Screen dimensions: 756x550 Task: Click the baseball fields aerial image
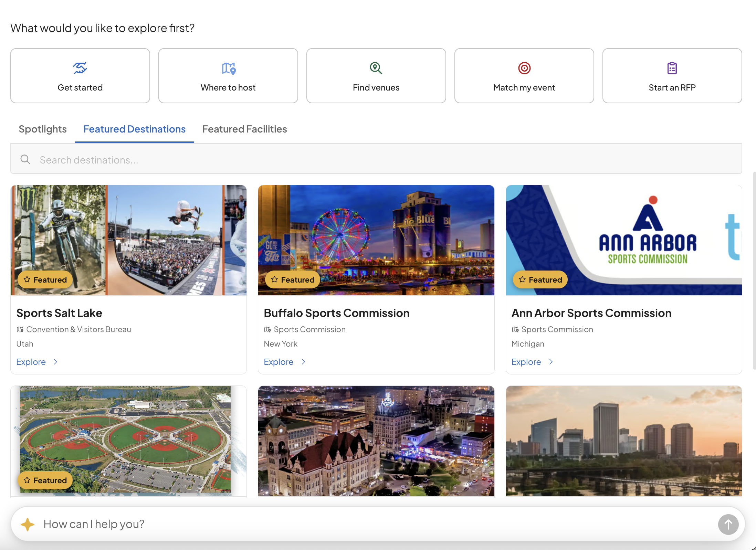pyautogui.click(x=128, y=441)
